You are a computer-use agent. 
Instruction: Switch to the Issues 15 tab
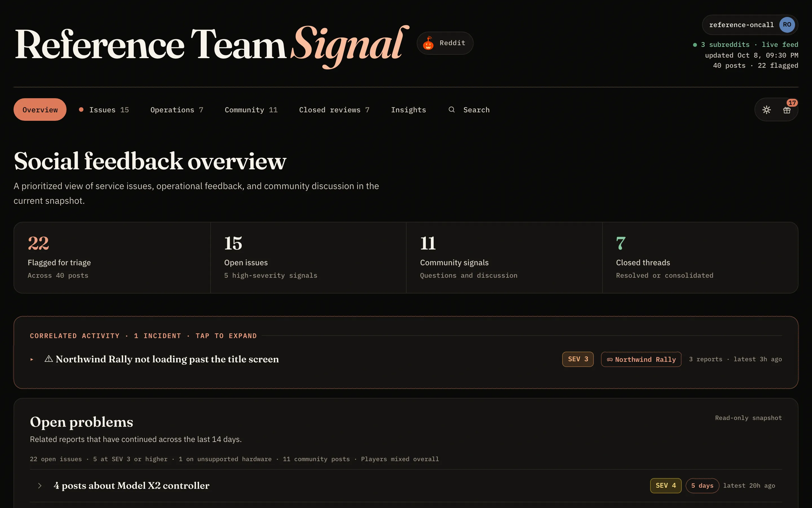tap(104, 110)
